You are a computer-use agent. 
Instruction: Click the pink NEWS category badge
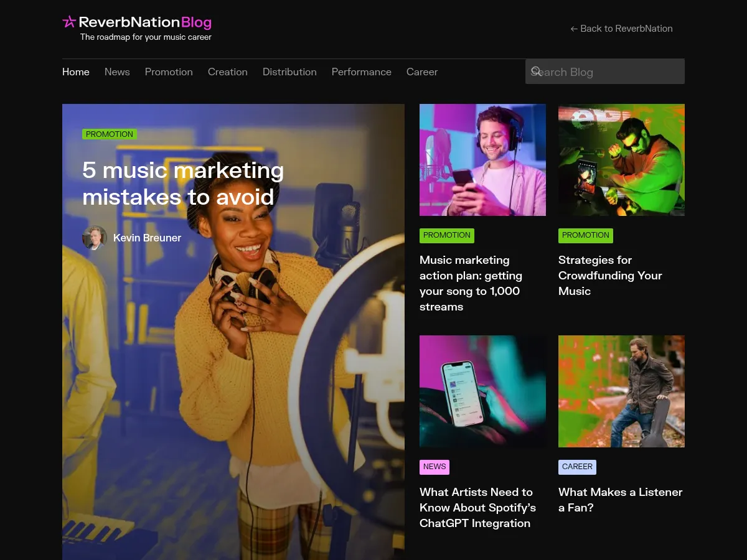434,467
